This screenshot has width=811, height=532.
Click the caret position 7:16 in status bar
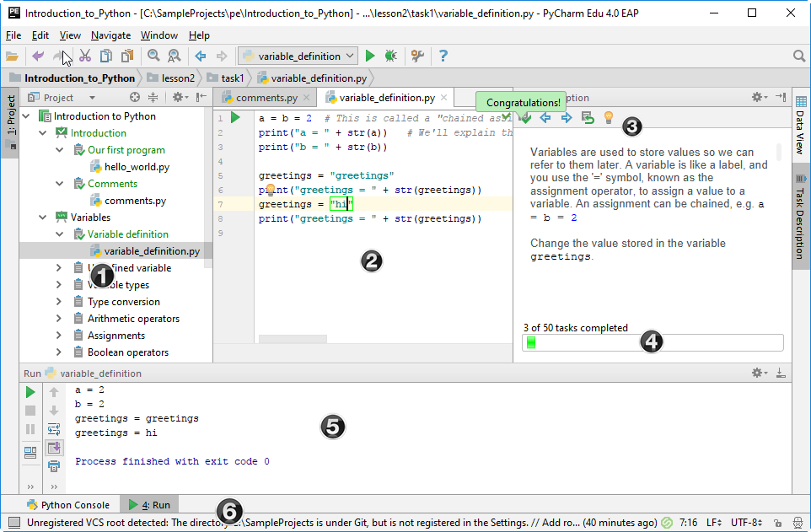click(688, 523)
